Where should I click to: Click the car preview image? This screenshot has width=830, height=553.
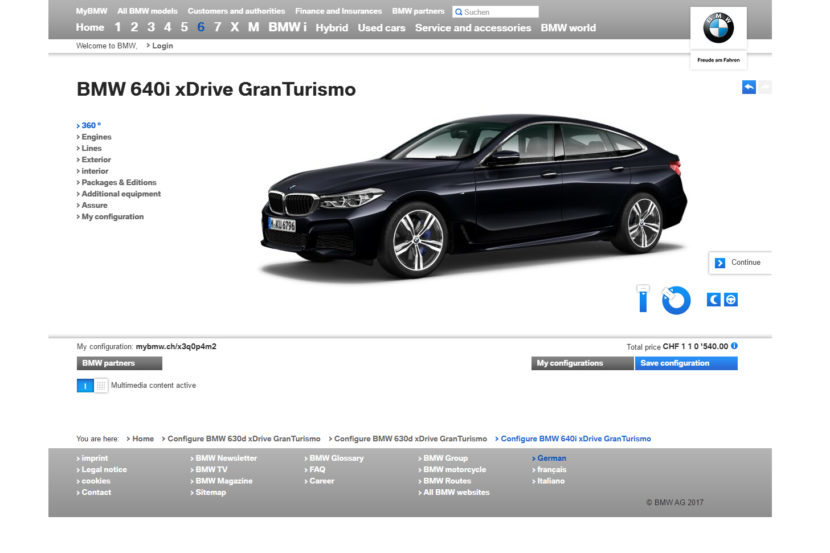[474, 196]
